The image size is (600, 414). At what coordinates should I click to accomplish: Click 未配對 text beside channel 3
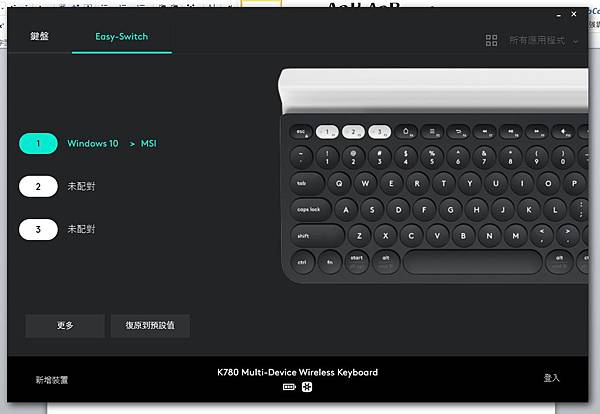click(x=81, y=229)
